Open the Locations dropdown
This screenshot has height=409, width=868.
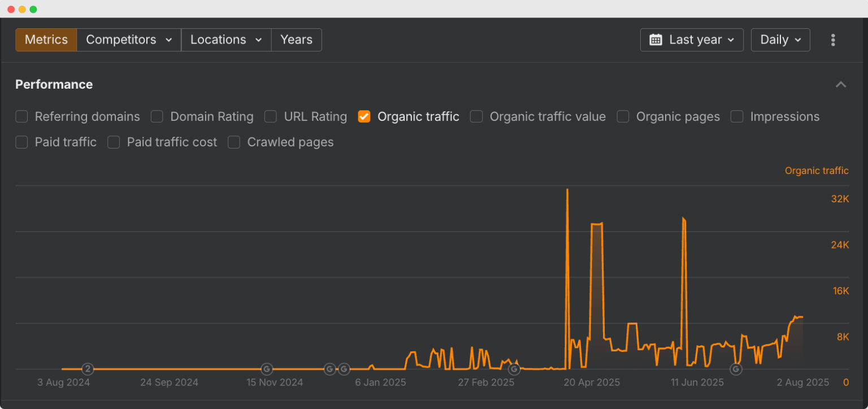[226, 40]
